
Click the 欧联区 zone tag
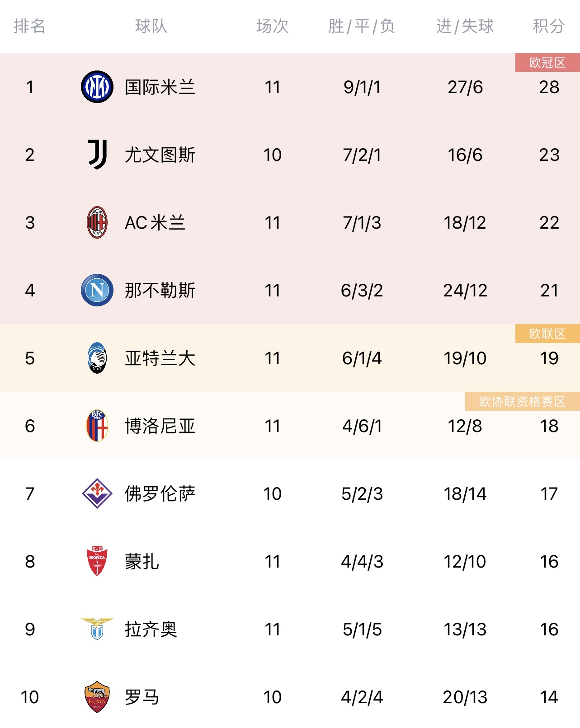pyautogui.click(x=547, y=333)
